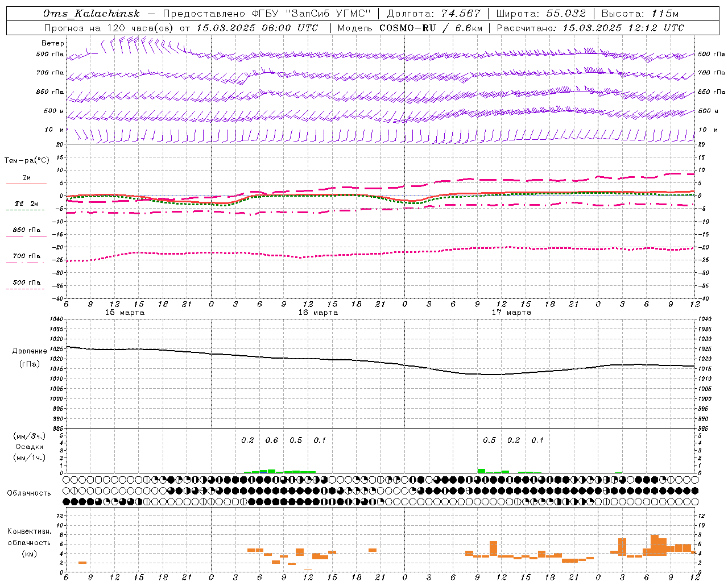The width and height of the screenshot is (728, 582).
Task: Click the '(мм/3ч.)' precipitation unit label
Action: [30, 436]
